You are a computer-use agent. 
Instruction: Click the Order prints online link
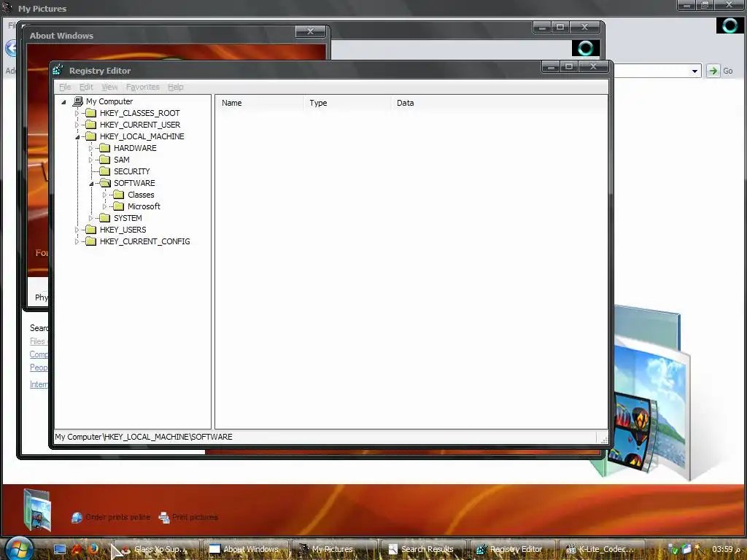(x=117, y=517)
